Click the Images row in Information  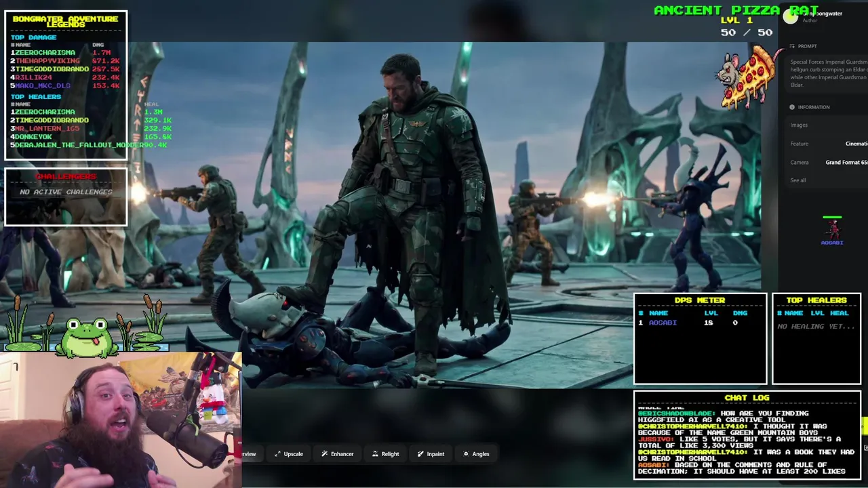tap(828, 125)
